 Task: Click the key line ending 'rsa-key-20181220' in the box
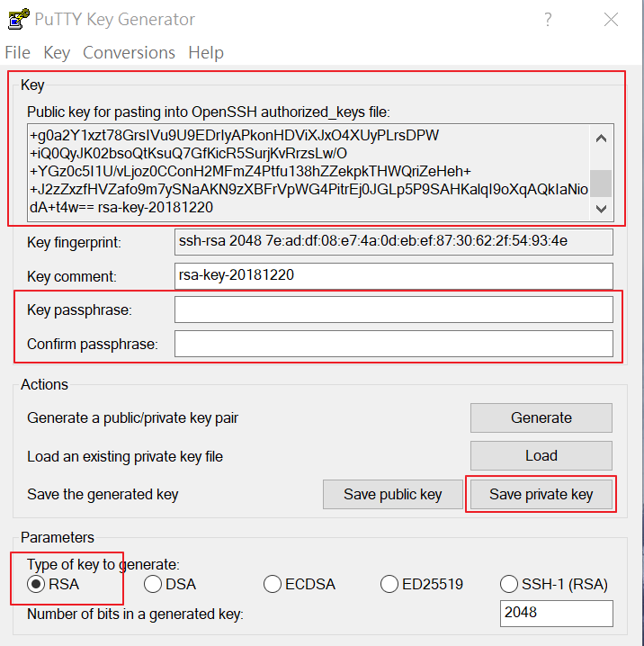(x=121, y=207)
